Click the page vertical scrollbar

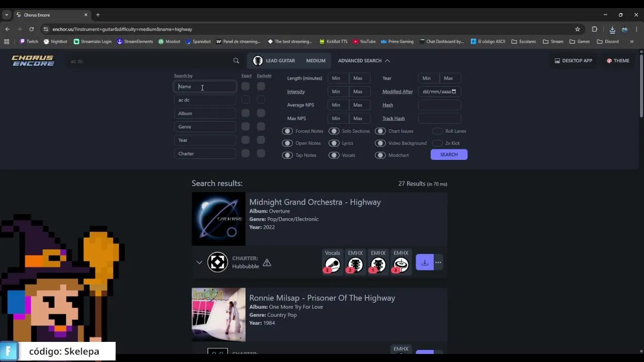pyautogui.click(x=641, y=85)
